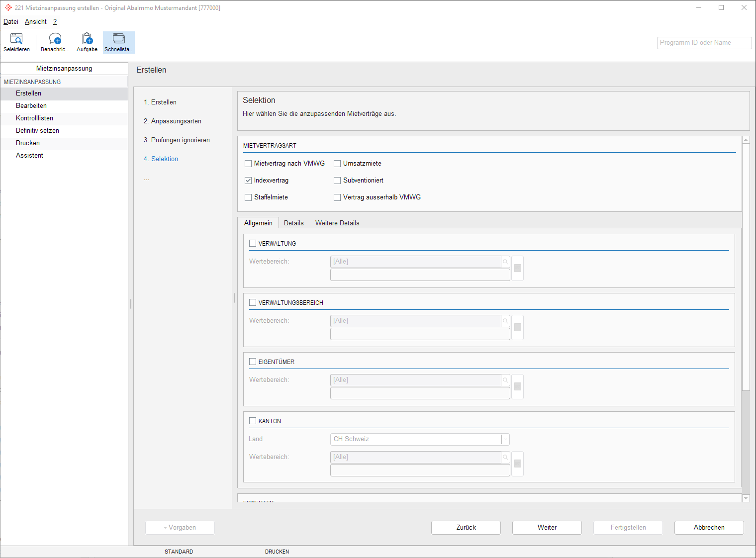This screenshot has width=756, height=558.
Task: Click search magnifier in Kanton Wertebereich
Action: [505, 457]
